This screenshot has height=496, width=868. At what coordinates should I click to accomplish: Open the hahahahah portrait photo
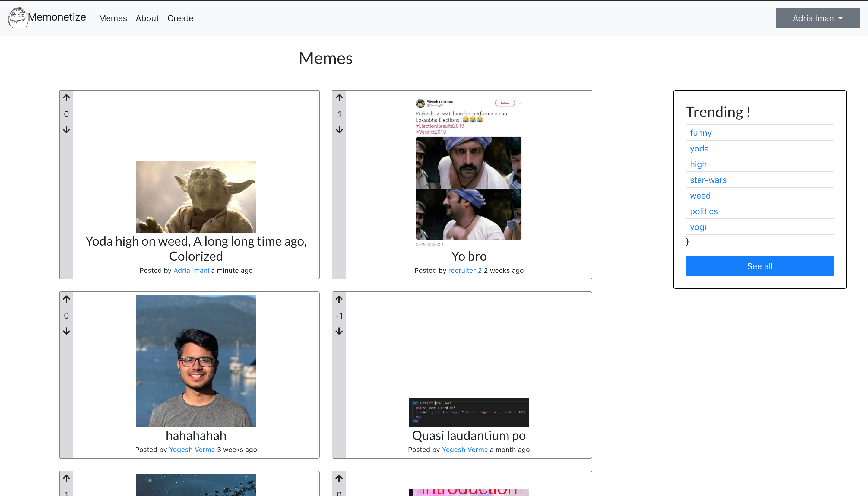196,361
